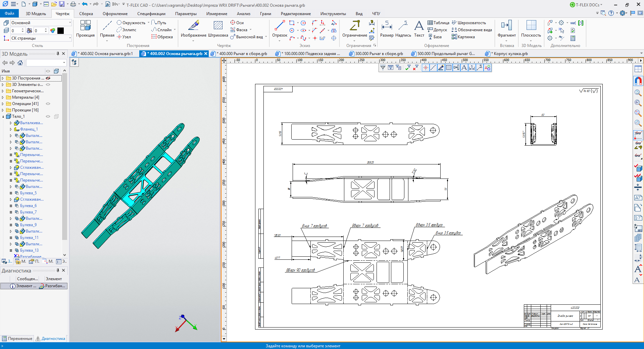
Task: Select the Сплайн tool
Action: [162, 30]
